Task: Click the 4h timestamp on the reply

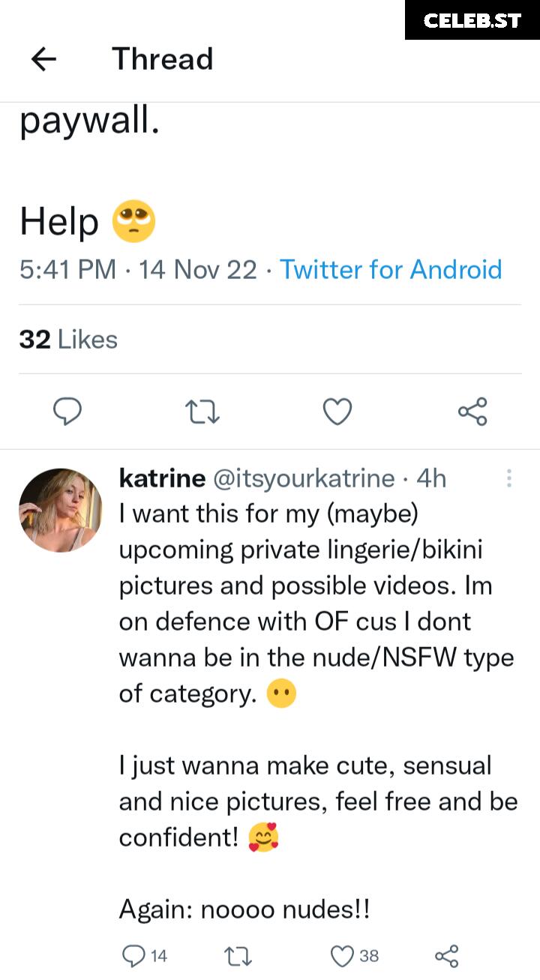Action: (x=431, y=478)
